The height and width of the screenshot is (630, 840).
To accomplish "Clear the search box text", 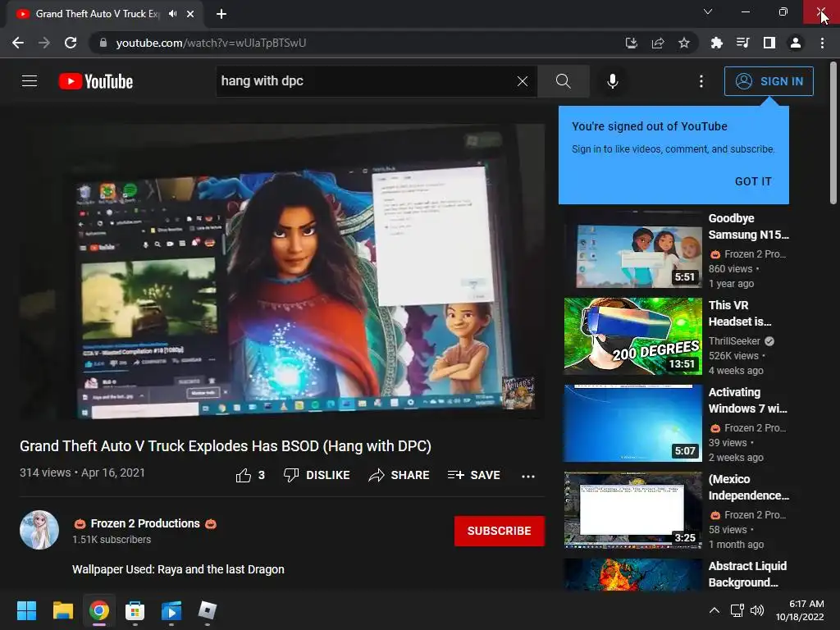I will point(523,81).
